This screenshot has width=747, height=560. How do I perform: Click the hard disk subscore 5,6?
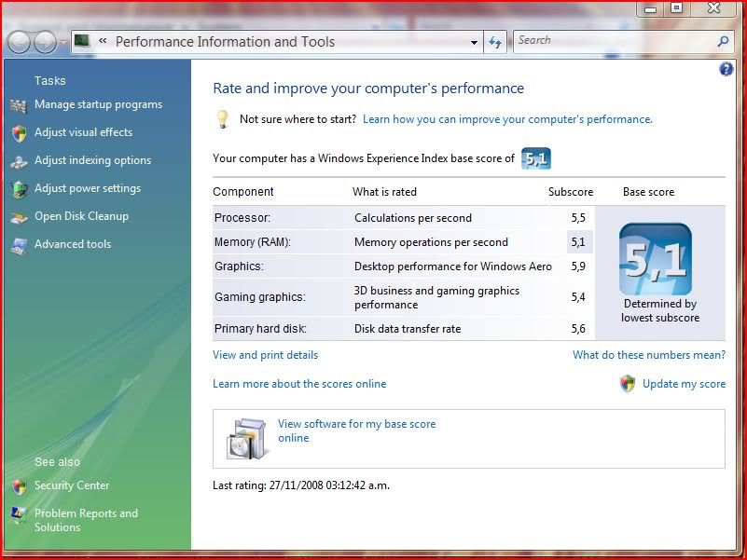click(578, 329)
